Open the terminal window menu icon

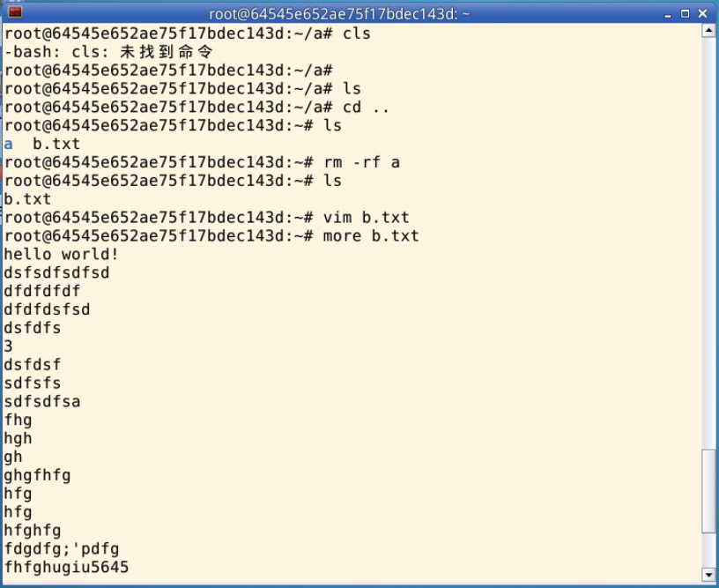(16, 12)
